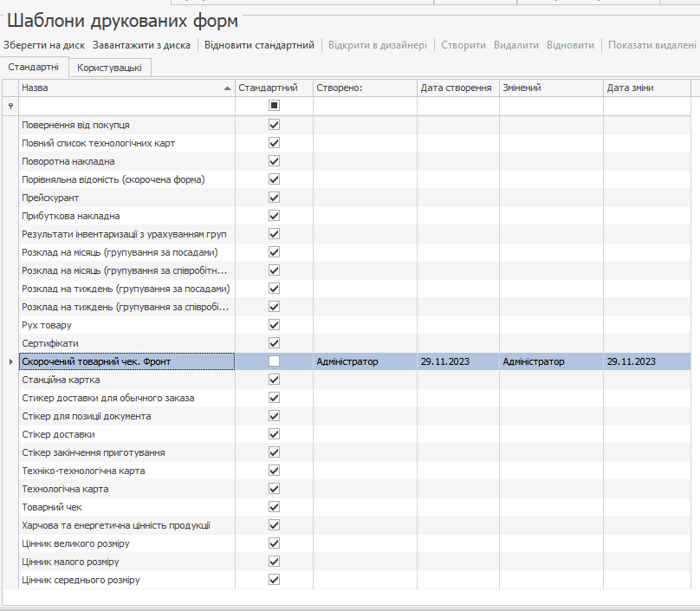Click the row indicator arrow beside Скорочений товарний чек
Viewport: 700px width, 611px height.
point(10,361)
